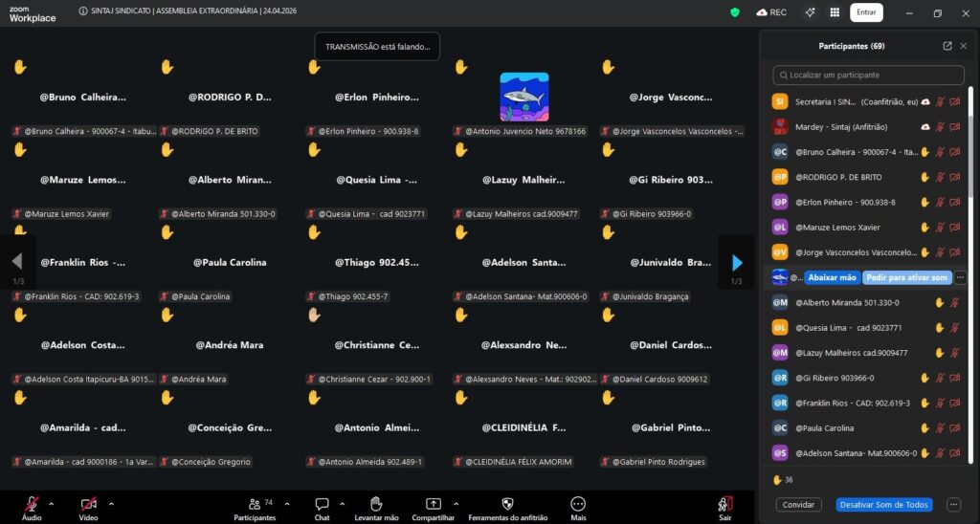The height and width of the screenshot is (524, 980).
Task: Open the Chat panel
Action: 323,503
